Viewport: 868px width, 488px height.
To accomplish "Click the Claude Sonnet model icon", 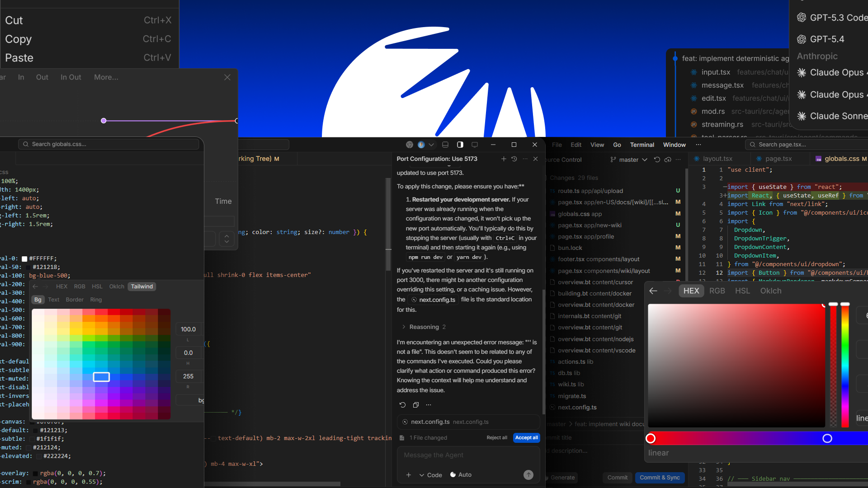I will pos(802,116).
